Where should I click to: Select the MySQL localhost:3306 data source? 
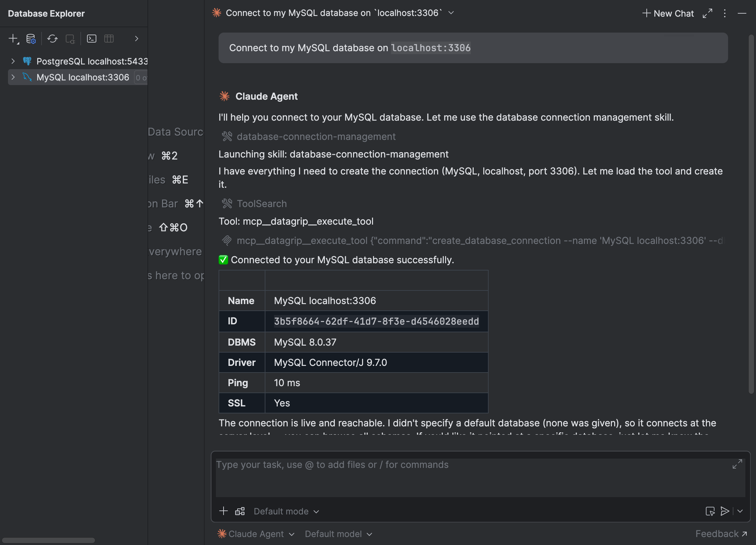pos(83,77)
